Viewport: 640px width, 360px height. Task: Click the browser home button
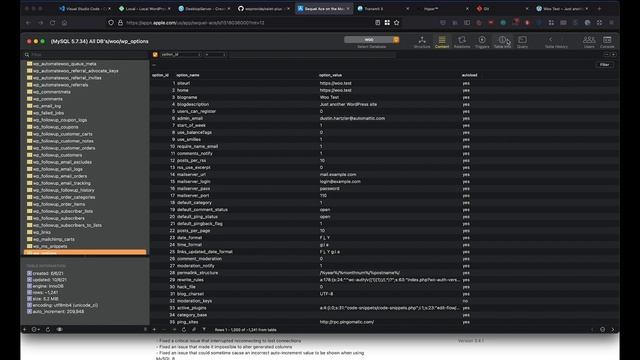pyautogui.click(x=64, y=23)
